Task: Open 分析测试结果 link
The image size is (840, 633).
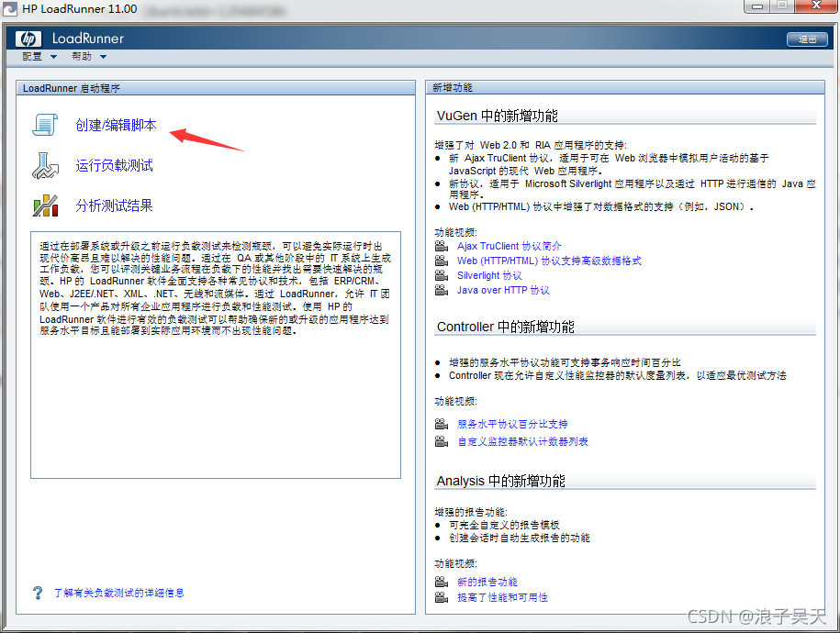Action: [x=114, y=205]
